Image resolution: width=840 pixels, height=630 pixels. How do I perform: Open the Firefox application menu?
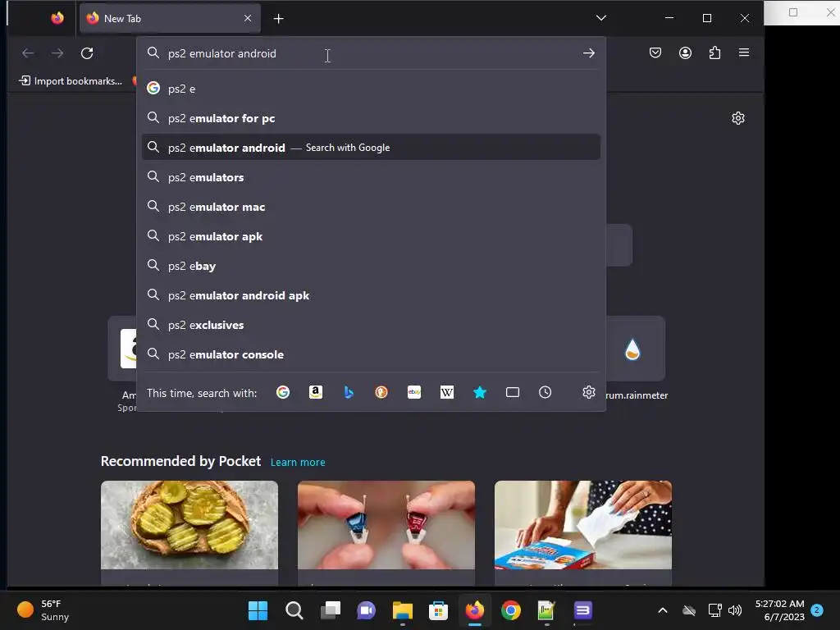point(744,52)
